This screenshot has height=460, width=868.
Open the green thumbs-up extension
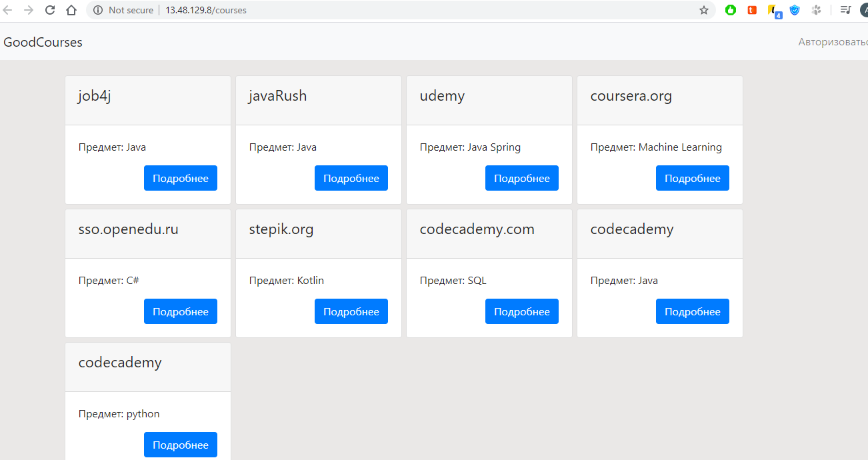(731, 10)
